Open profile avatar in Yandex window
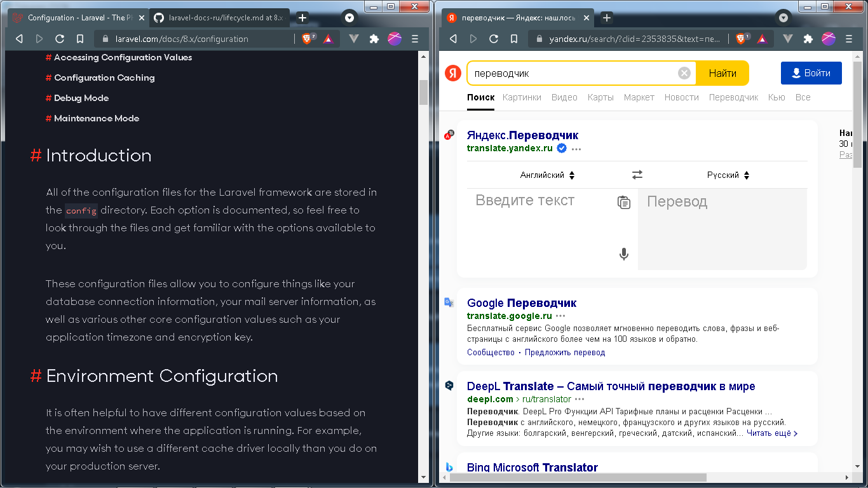 (829, 39)
